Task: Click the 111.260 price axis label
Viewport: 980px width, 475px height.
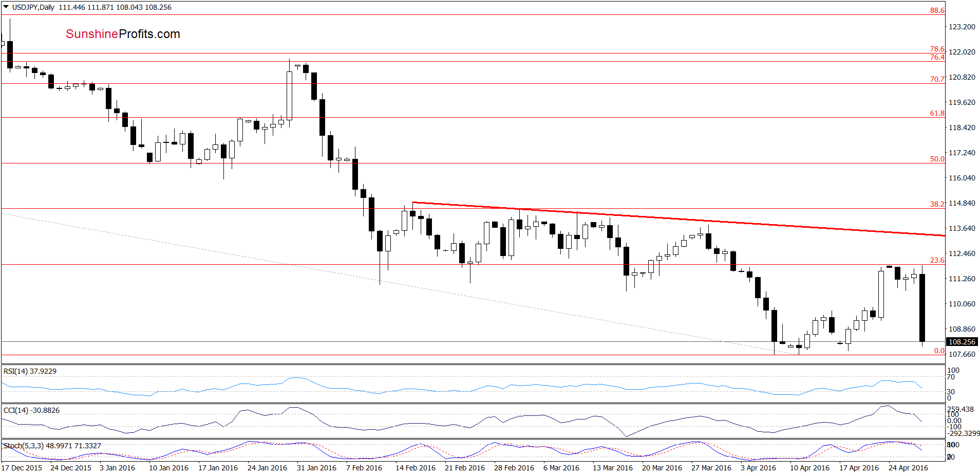Action: (962, 279)
